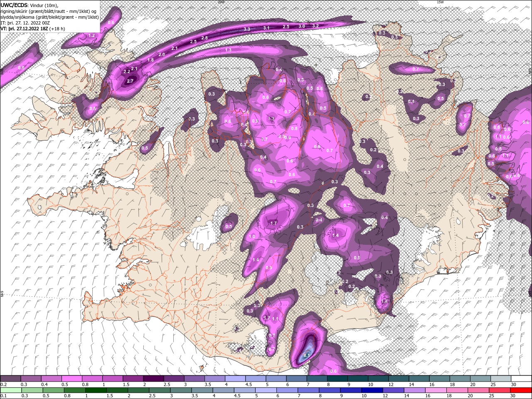Pick the light lavender 4 snow legend swatch
The width and height of the screenshot is (532, 399).
pyautogui.click(x=235, y=379)
